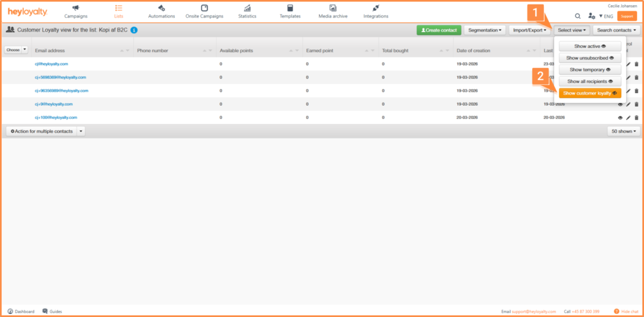Delete contact cj+100@heyloyalty.com with trash icon
The height and width of the screenshot is (317, 644).
click(x=636, y=118)
